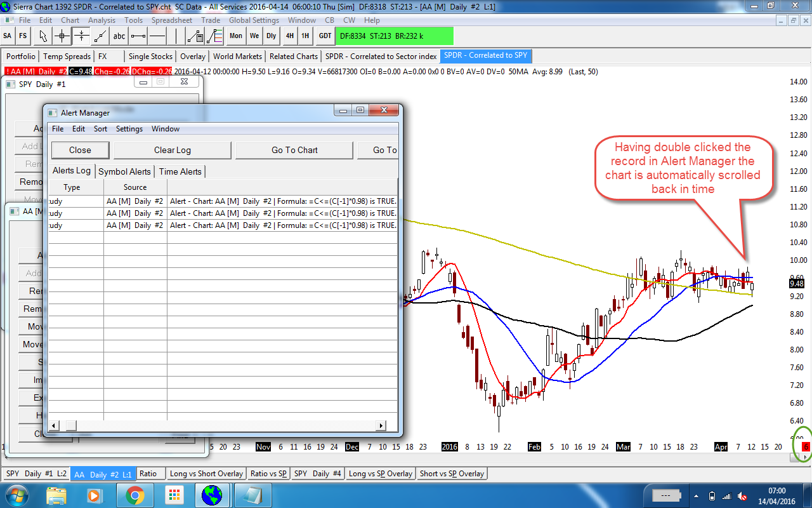This screenshot has width=812, height=508.
Task: Click the Type column header
Action: pos(72,187)
